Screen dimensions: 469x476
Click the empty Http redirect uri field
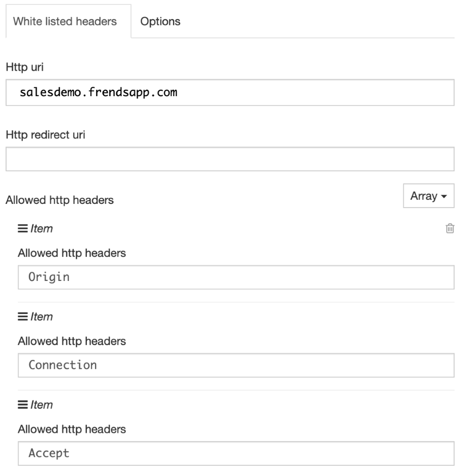230,159
